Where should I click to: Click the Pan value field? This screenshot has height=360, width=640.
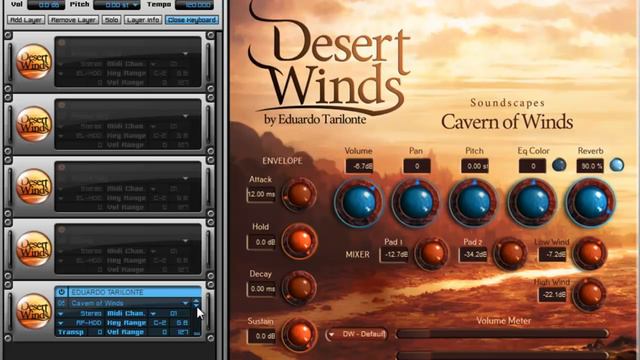pos(417,166)
